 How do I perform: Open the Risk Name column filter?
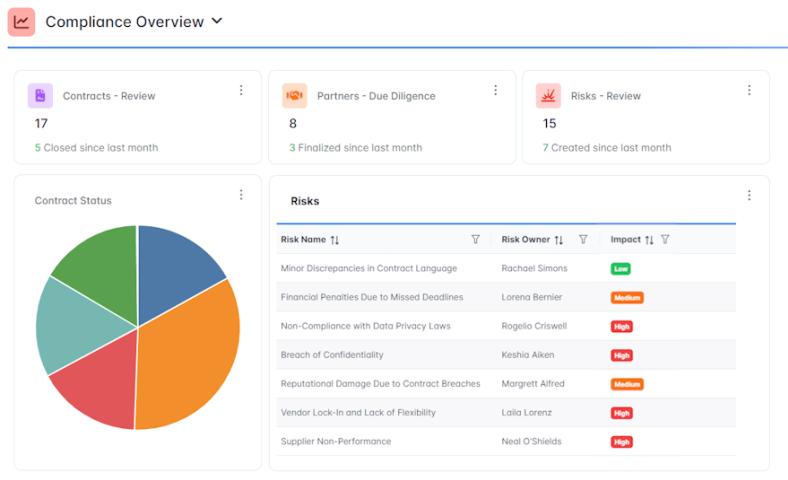tap(475, 240)
